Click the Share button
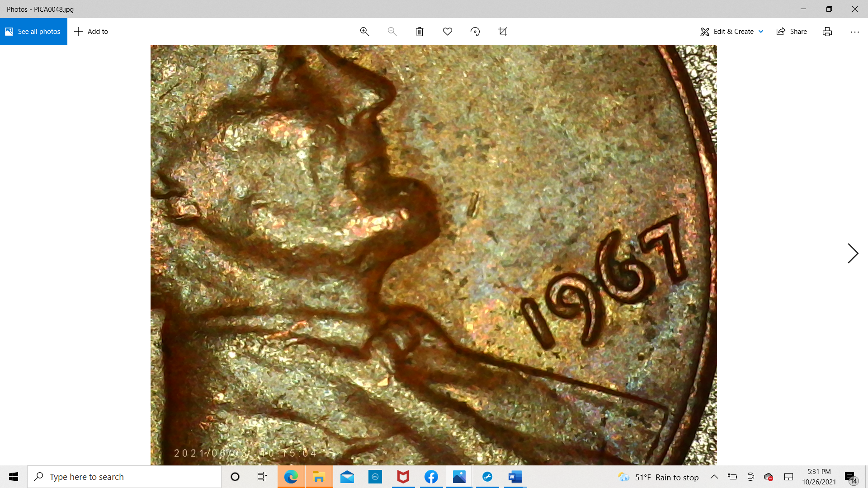This screenshot has height=488, width=868. click(x=792, y=32)
